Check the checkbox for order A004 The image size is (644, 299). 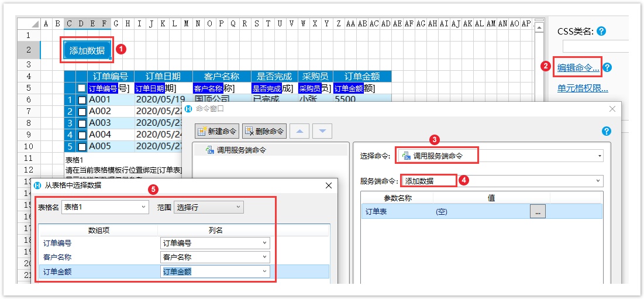tap(82, 135)
